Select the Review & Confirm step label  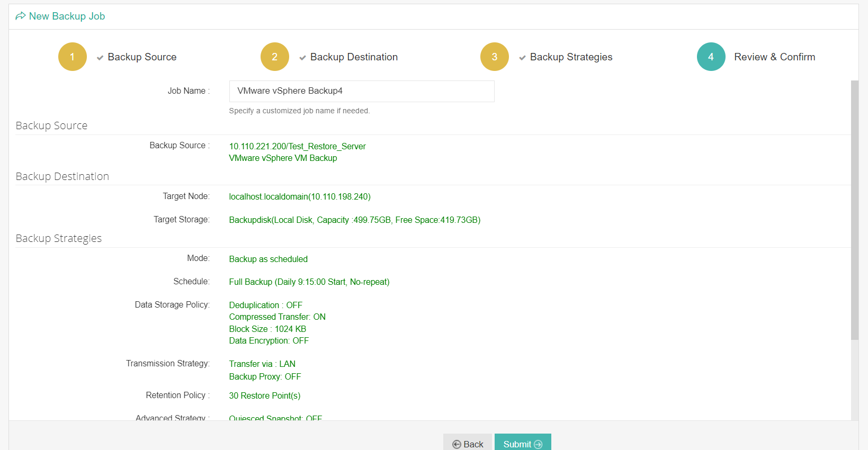[x=774, y=57]
